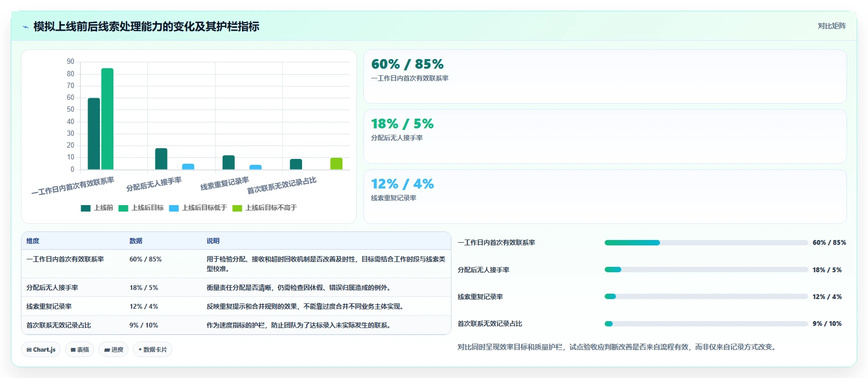Screen dimensions: 868x378
Task: Click table value 12% / 4%
Action: coord(144,307)
